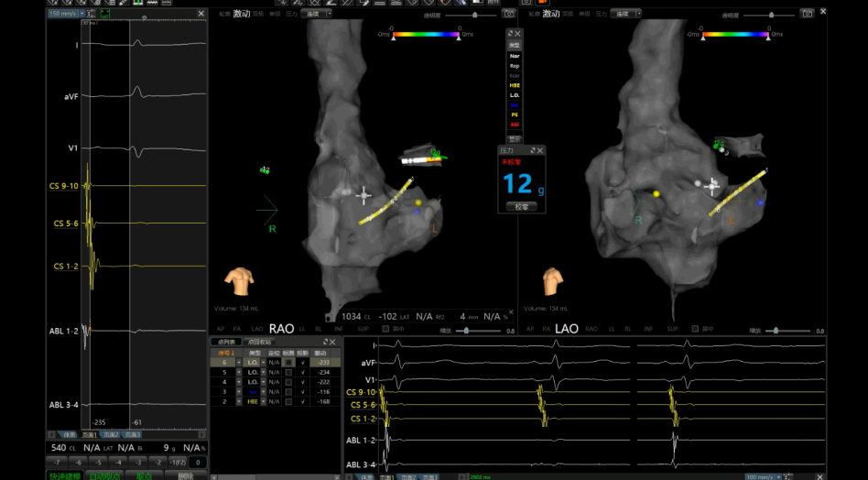Toggle mapping checkbox for point 6
868x480 pixels.
click(288, 363)
